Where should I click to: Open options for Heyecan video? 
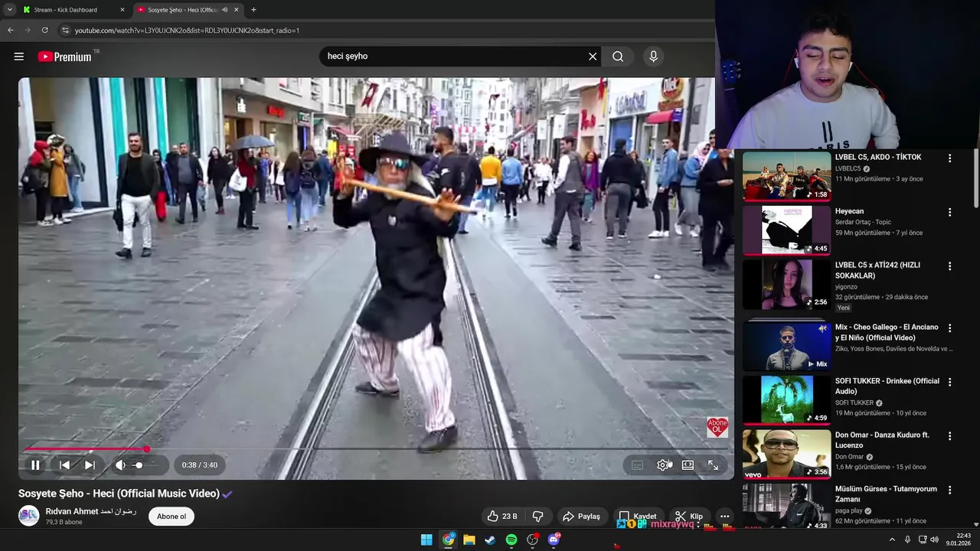pos(949,212)
